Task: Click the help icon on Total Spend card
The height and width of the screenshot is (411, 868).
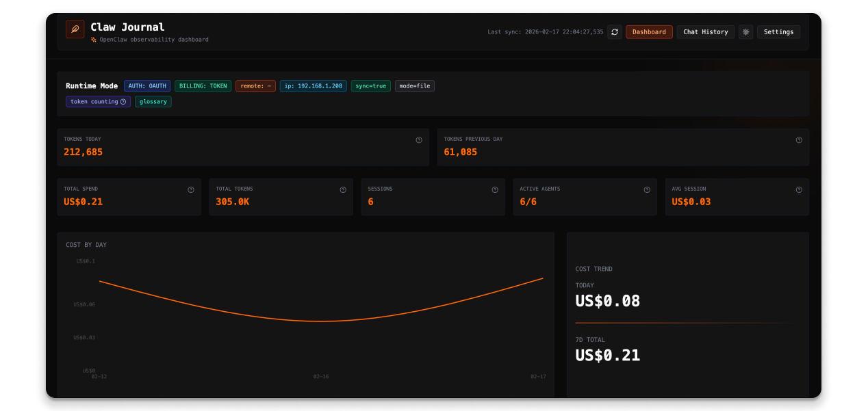Action: (191, 190)
